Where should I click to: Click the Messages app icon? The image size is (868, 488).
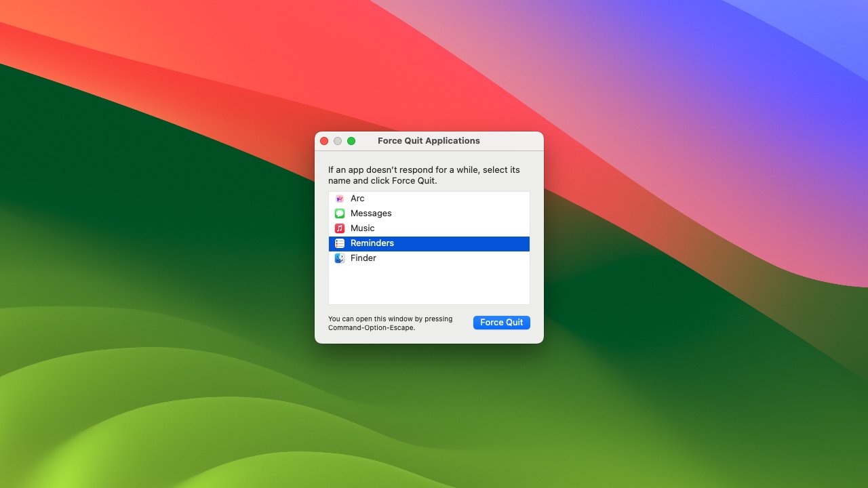339,213
